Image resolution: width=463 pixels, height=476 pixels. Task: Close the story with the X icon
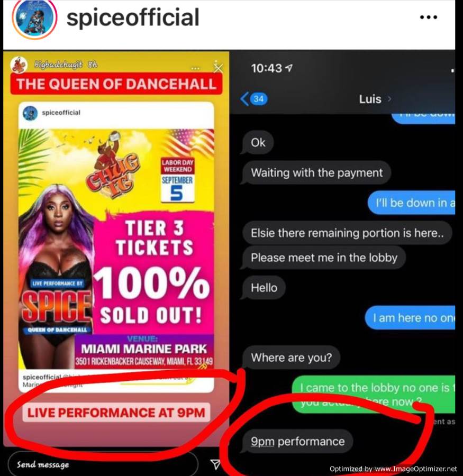tap(218, 68)
